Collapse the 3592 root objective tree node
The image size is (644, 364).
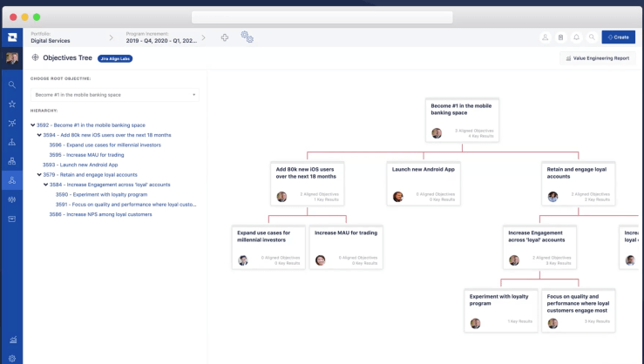pos(33,125)
